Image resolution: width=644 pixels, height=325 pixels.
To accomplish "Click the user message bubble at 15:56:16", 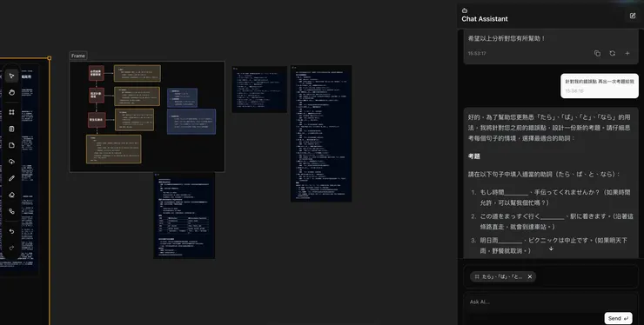I will 600,86.
